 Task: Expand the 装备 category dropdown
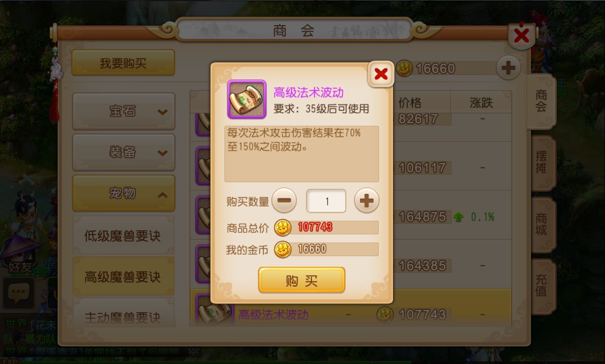coord(124,152)
